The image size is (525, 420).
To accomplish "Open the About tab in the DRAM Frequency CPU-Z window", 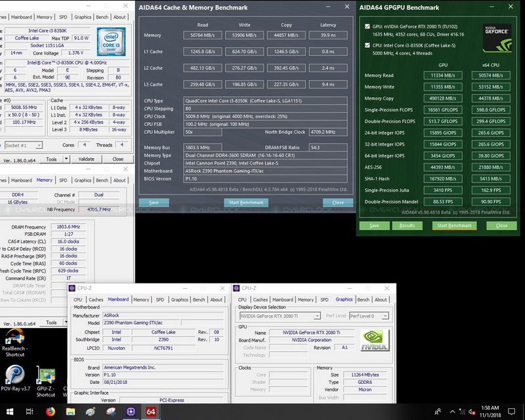I will tap(119, 180).
